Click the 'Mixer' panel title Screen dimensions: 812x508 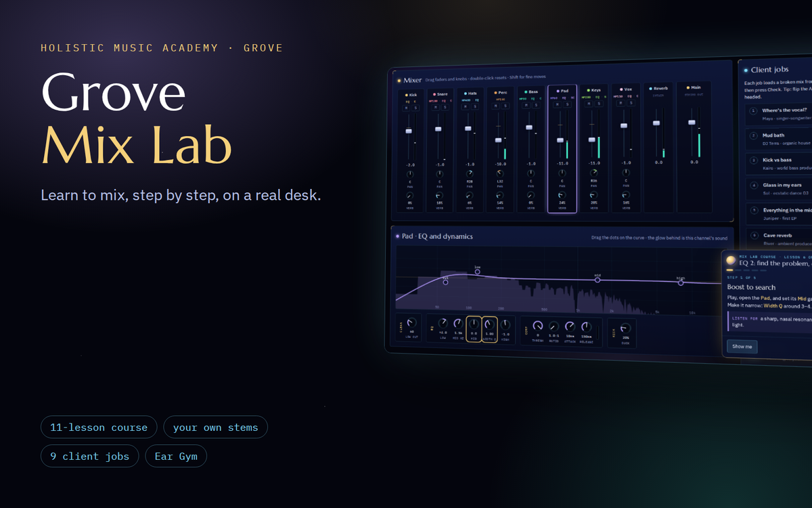[412, 80]
